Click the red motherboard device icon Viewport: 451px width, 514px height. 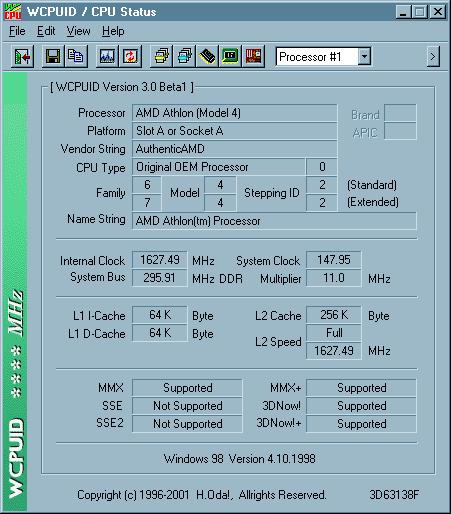253,56
